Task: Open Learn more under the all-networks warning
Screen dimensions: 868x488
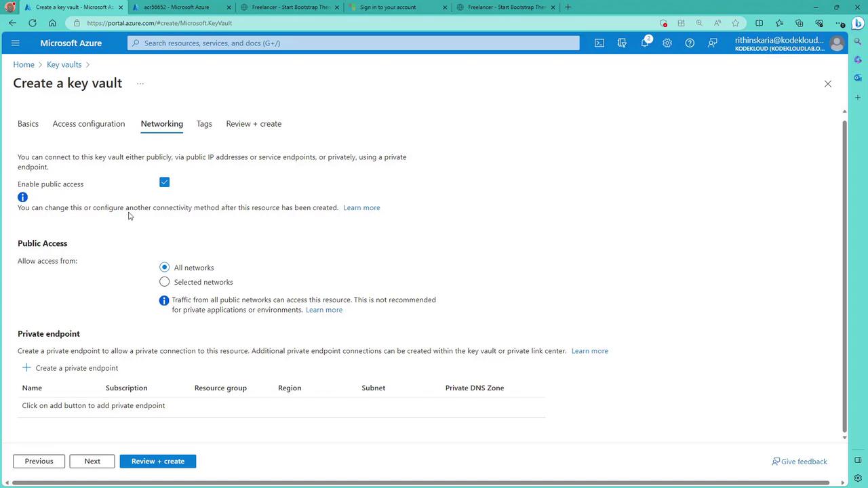Action: coord(324,310)
